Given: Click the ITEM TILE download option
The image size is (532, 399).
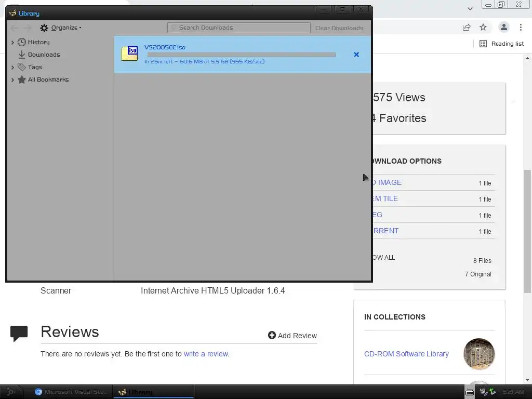Looking at the screenshot, I should (385, 198).
